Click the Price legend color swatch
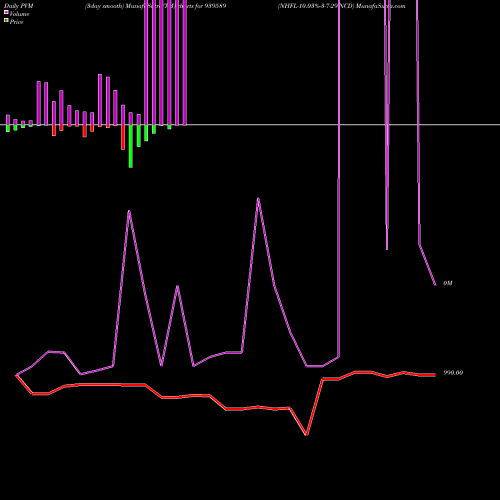The image size is (500, 500). point(6,20)
